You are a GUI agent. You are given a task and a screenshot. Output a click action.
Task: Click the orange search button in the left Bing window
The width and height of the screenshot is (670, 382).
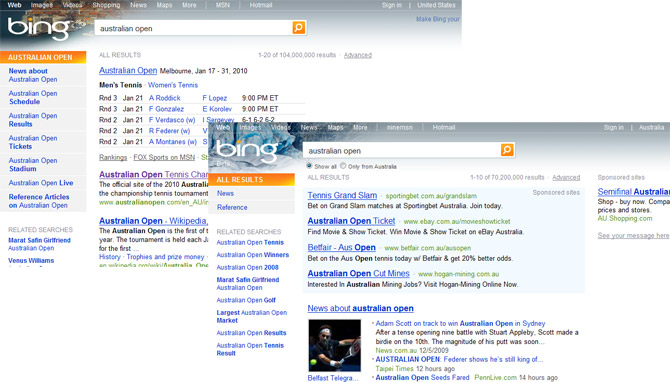(x=299, y=28)
